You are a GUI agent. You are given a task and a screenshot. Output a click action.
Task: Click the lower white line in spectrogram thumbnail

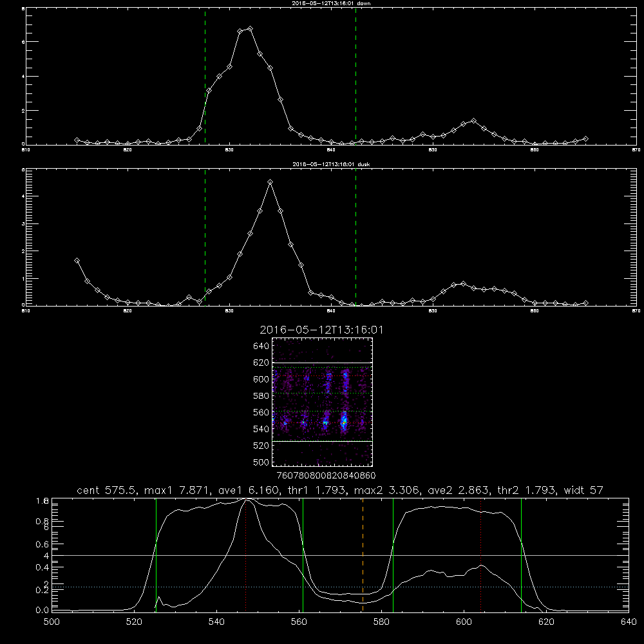click(322, 441)
